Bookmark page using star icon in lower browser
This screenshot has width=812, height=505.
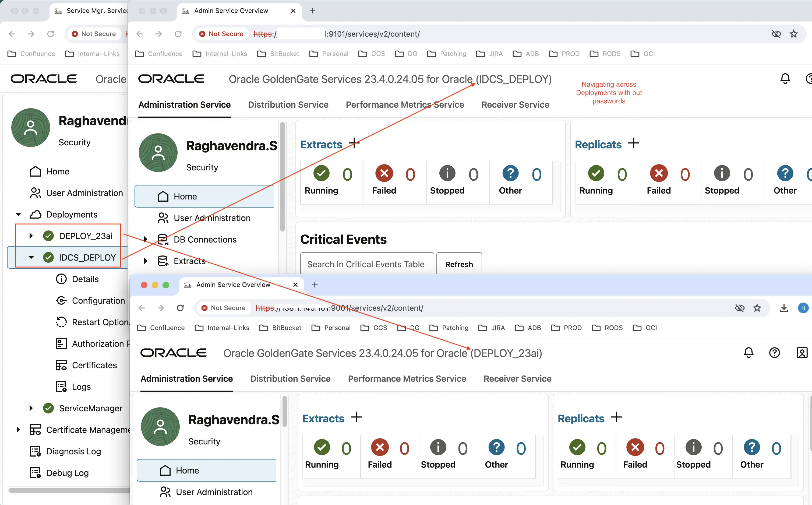757,308
